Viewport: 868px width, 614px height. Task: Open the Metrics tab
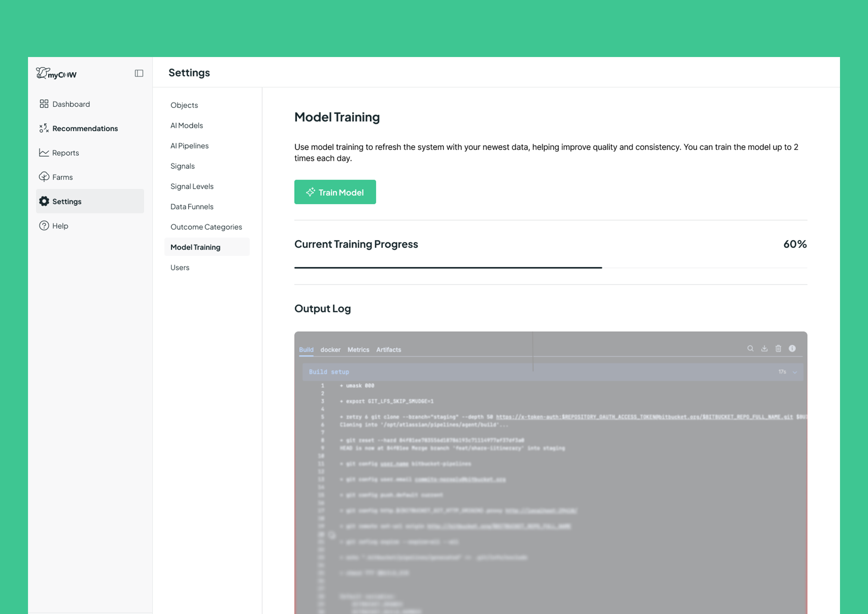[358, 350]
